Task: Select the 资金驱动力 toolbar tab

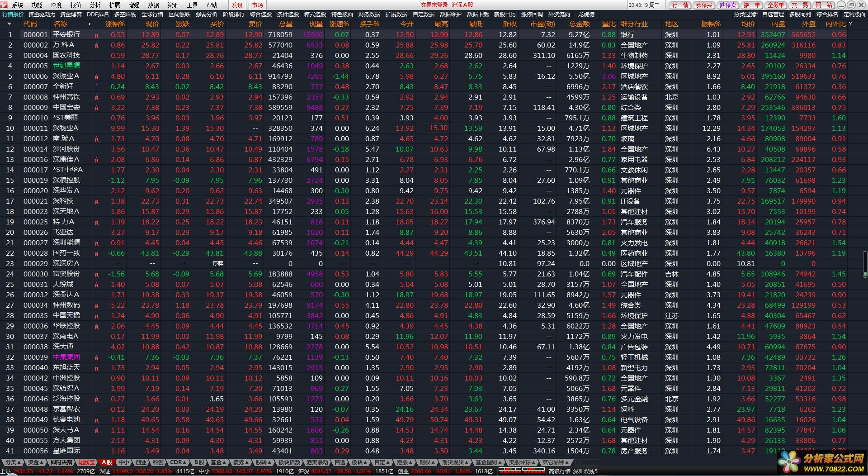Action: 42,14
